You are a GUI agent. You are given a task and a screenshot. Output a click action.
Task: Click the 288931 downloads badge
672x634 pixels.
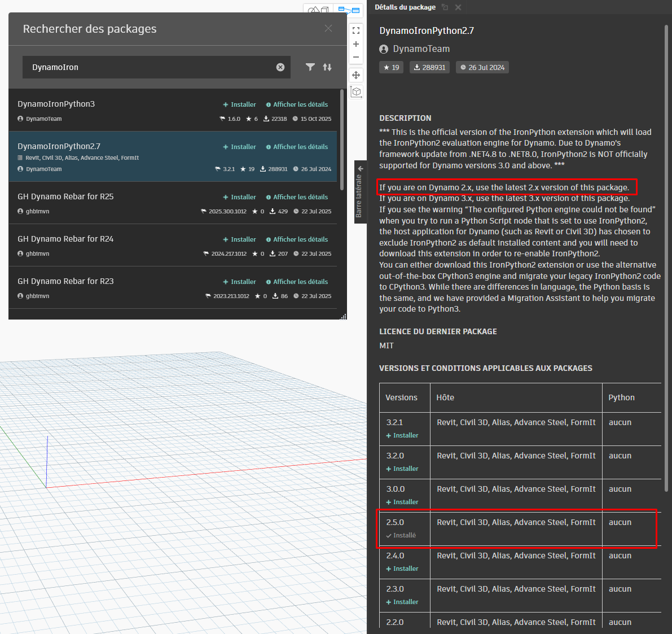click(x=429, y=67)
